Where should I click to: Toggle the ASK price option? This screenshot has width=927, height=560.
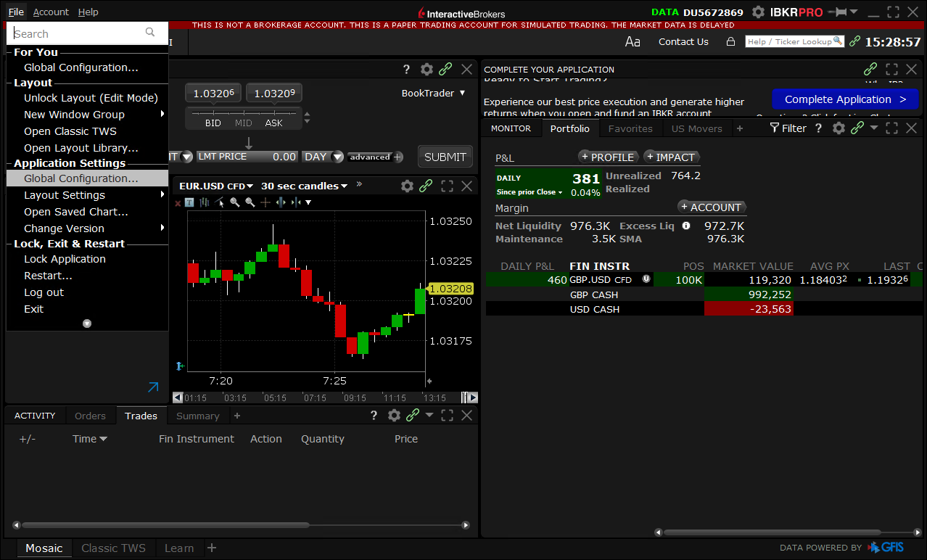(273, 123)
